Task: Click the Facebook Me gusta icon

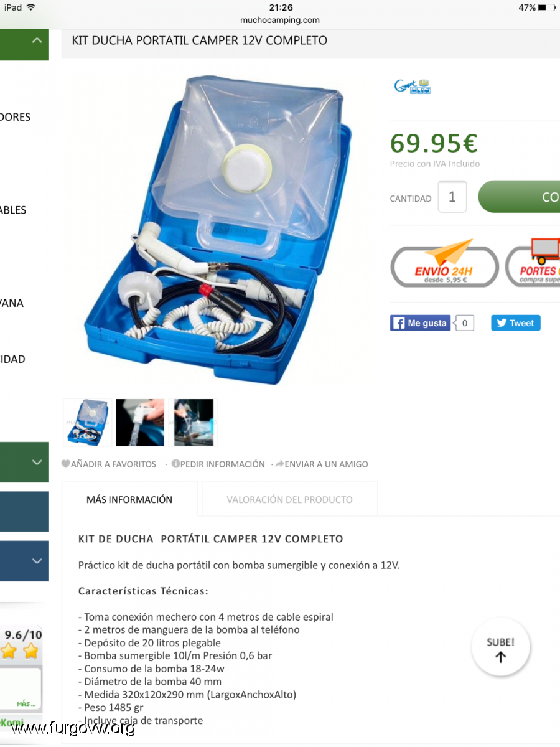Action: [x=420, y=323]
